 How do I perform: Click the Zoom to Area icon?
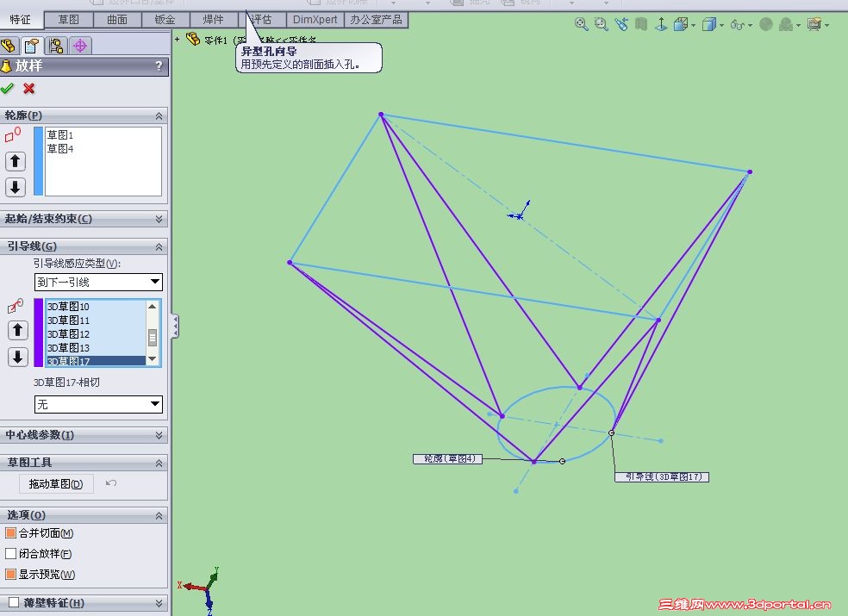coord(601,24)
